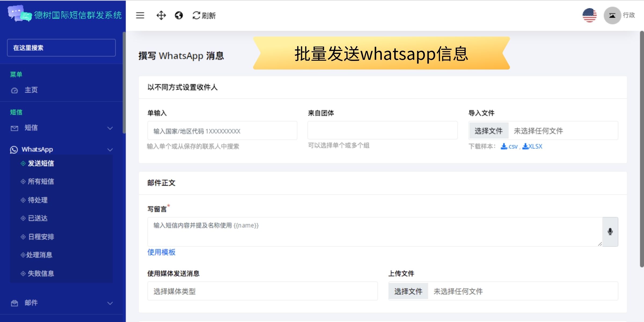Open 日程安排 in the sidebar
This screenshot has height=322, width=644.
click(41, 237)
